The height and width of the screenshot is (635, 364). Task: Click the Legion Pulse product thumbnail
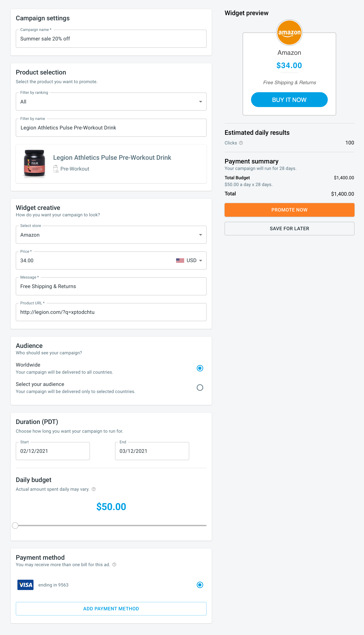point(34,163)
